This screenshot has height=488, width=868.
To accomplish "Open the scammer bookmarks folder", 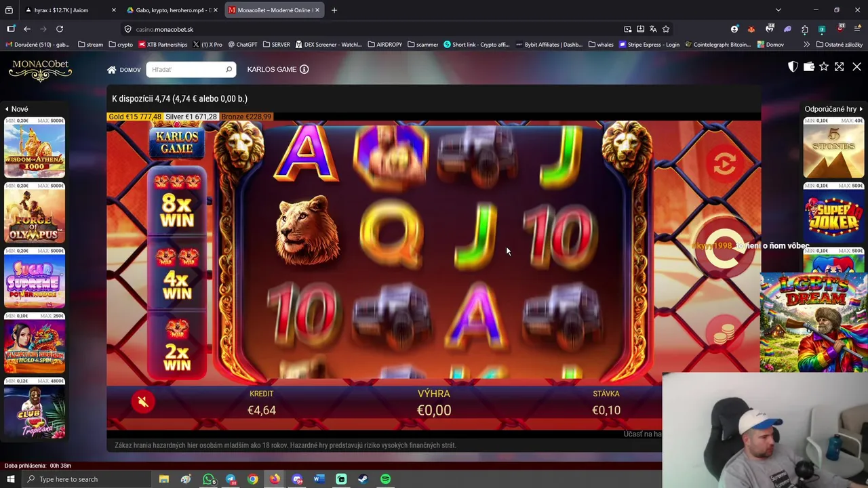I will 422,45.
